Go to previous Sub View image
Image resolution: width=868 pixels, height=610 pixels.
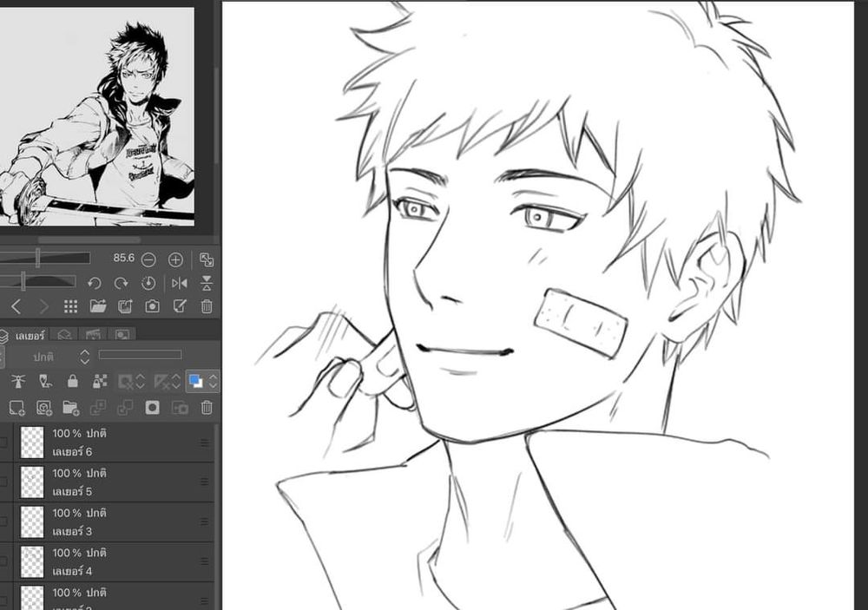[x=16, y=306]
